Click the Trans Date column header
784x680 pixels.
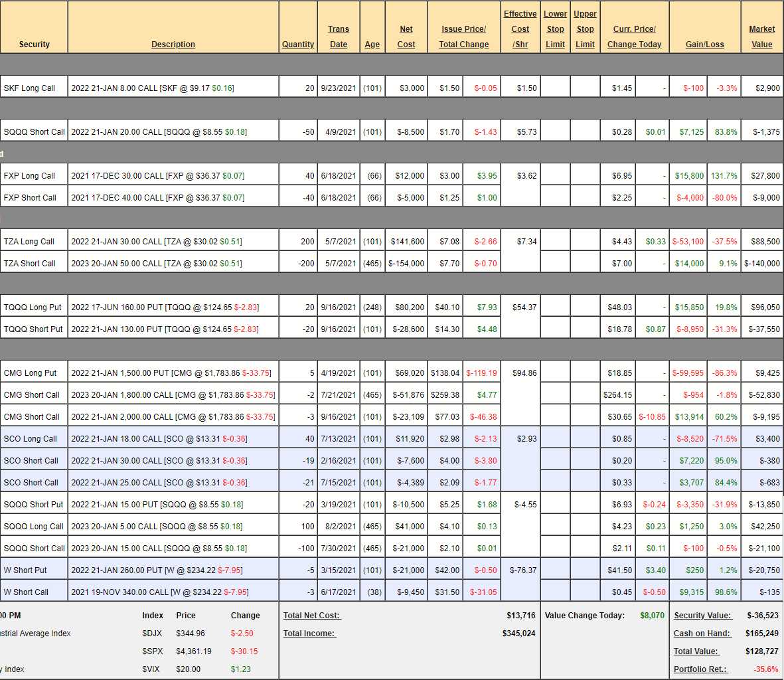339,37
